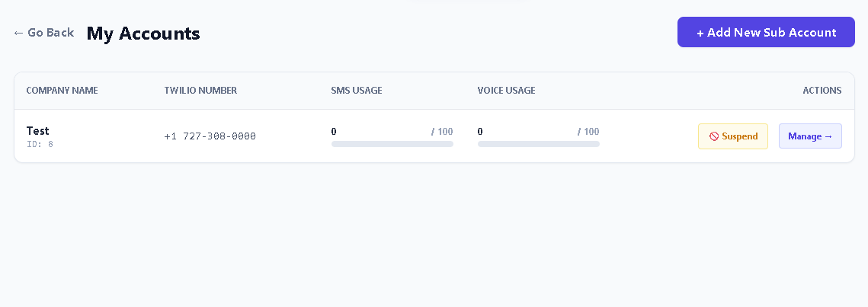868x307 pixels.
Task: Select Twilio number +1 727-308-0000
Action: 210,136
